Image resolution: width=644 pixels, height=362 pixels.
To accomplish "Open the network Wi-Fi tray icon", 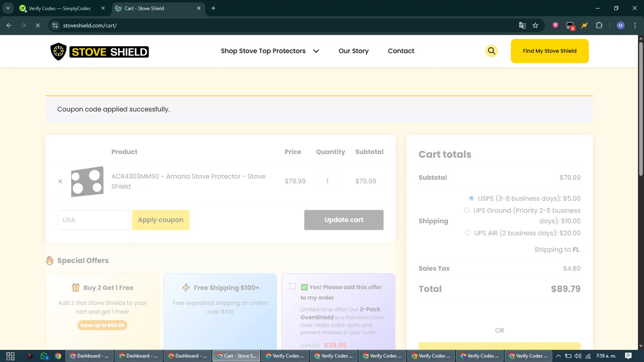I will click(x=588, y=356).
